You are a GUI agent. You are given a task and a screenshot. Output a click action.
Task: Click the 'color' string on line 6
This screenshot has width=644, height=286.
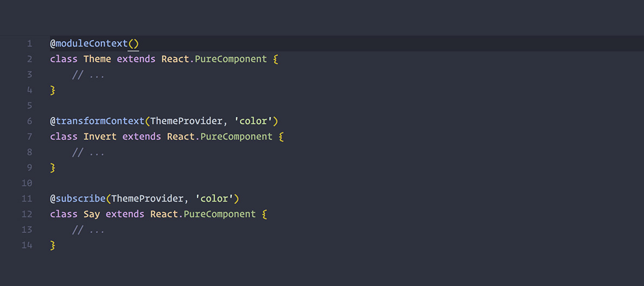(x=253, y=121)
